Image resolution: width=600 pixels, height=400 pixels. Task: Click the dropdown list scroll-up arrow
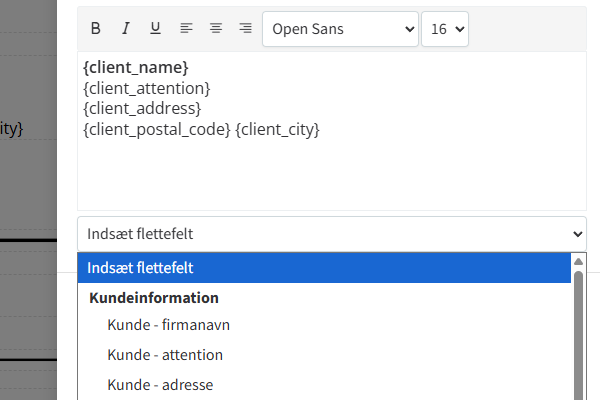[x=578, y=261]
